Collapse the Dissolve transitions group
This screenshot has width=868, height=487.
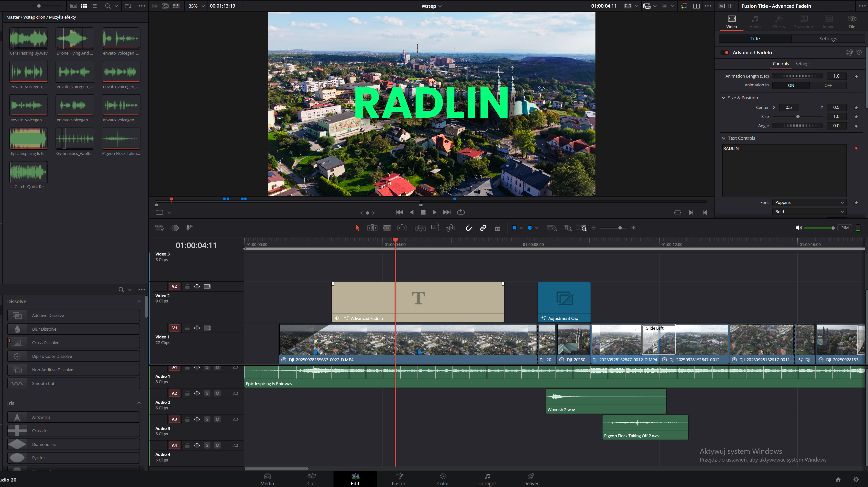point(139,301)
